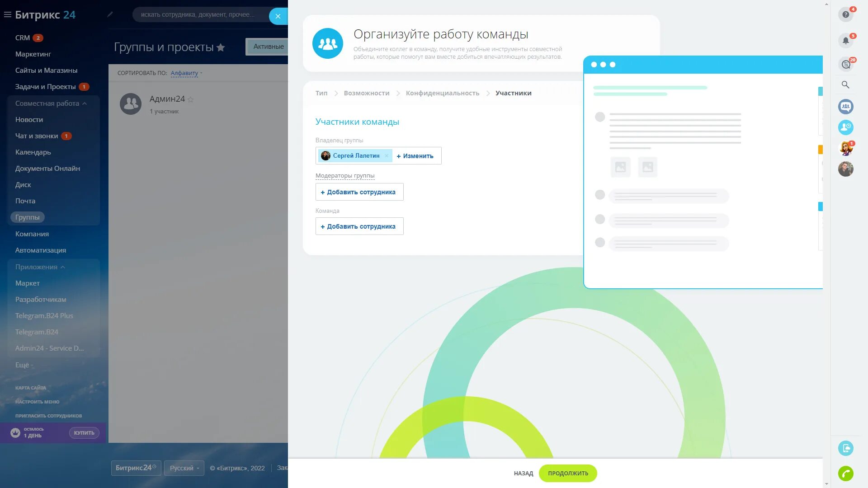Open the Русский language dropdown
This screenshot has height=488, width=868.
tap(184, 468)
